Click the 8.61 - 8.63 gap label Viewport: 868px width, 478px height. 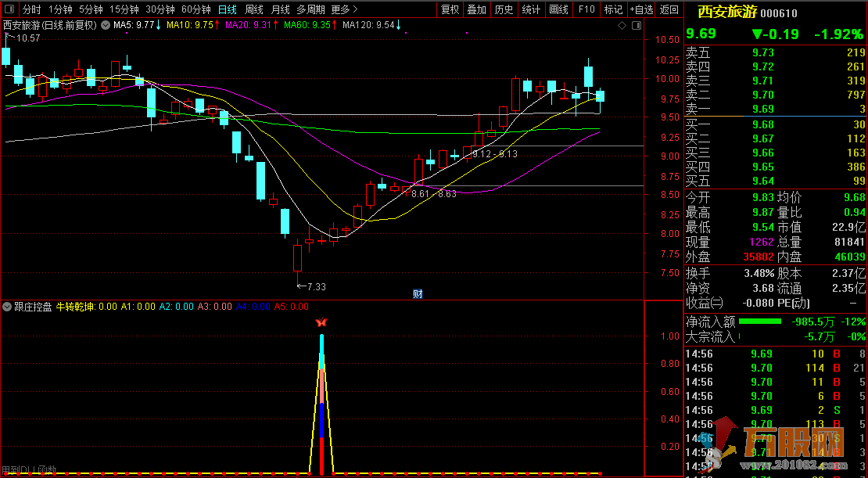pos(434,194)
